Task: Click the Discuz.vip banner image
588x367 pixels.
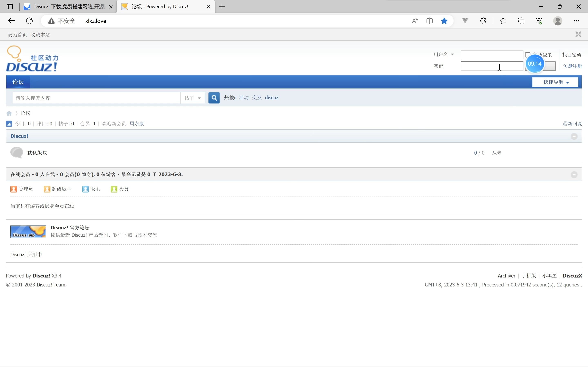Action: [28, 232]
